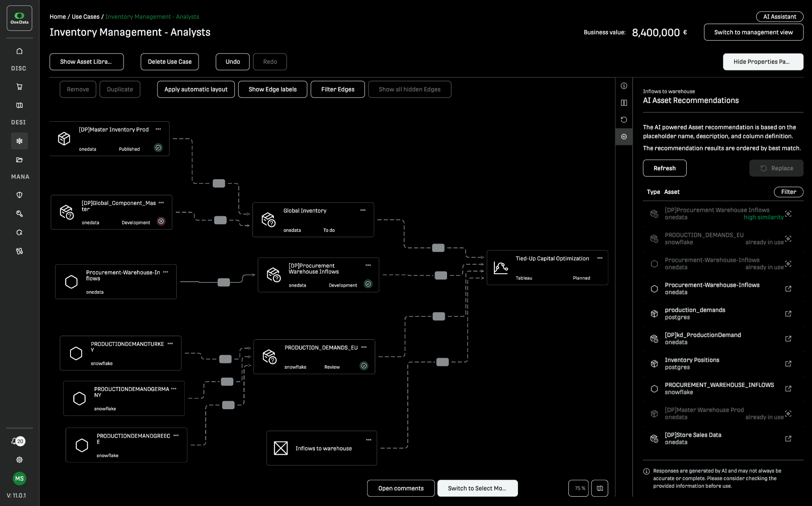Open the Filter for asset recommendations

coord(788,192)
